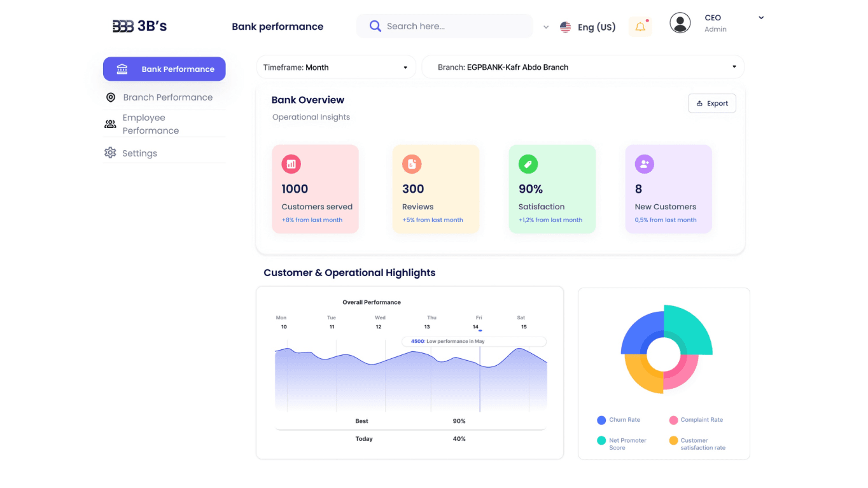Screen dimensions: 868x488
Task: Click the Employee Performance people icon
Action: point(110,123)
